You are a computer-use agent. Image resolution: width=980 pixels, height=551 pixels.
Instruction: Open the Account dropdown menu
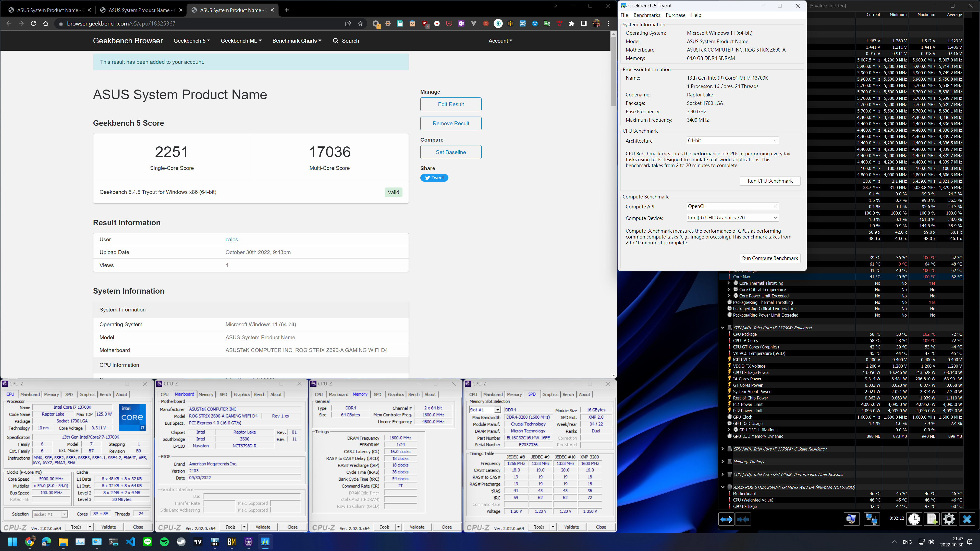point(500,41)
